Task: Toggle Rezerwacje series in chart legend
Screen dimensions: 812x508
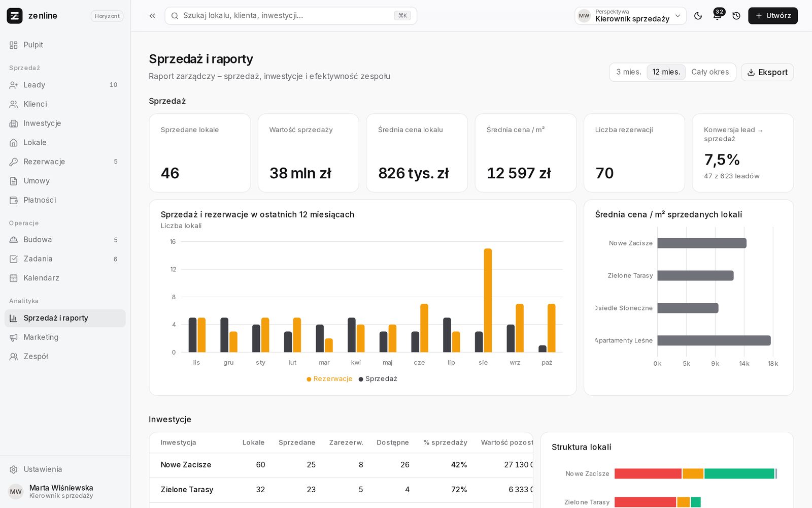Action: point(329,379)
